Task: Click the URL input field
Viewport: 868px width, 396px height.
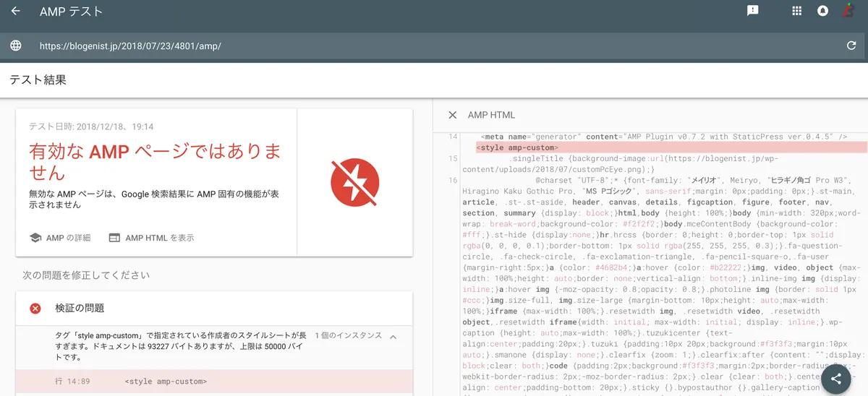Action: (434, 46)
